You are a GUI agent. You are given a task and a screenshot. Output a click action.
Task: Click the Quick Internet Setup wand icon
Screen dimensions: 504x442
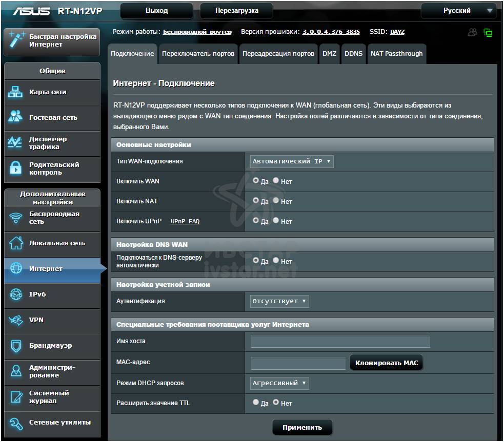click(16, 40)
